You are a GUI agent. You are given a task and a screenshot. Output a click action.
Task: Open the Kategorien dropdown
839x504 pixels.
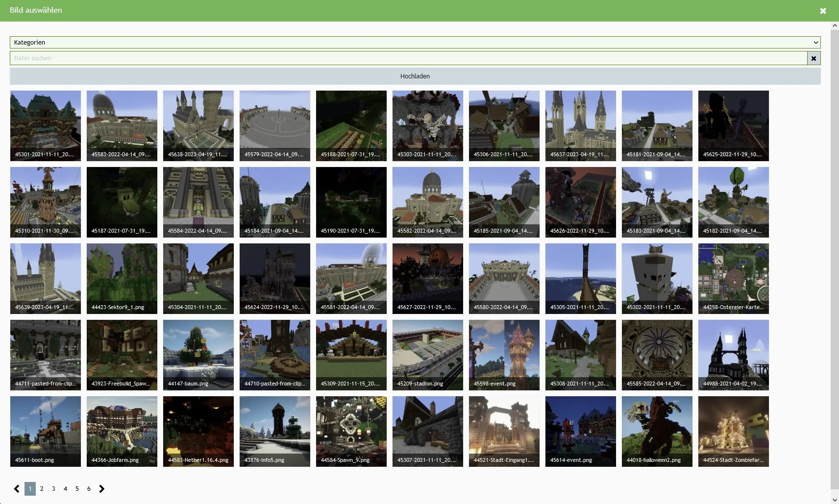point(415,42)
